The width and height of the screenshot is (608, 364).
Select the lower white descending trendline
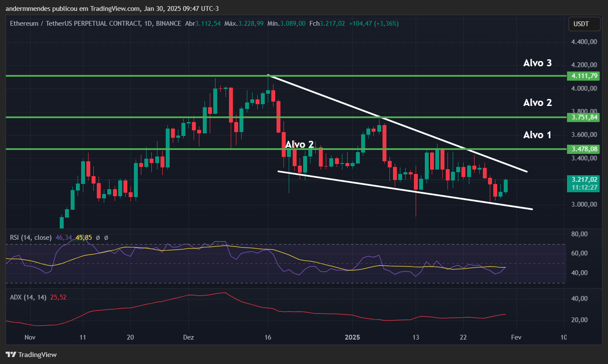(x=406, y=190)
